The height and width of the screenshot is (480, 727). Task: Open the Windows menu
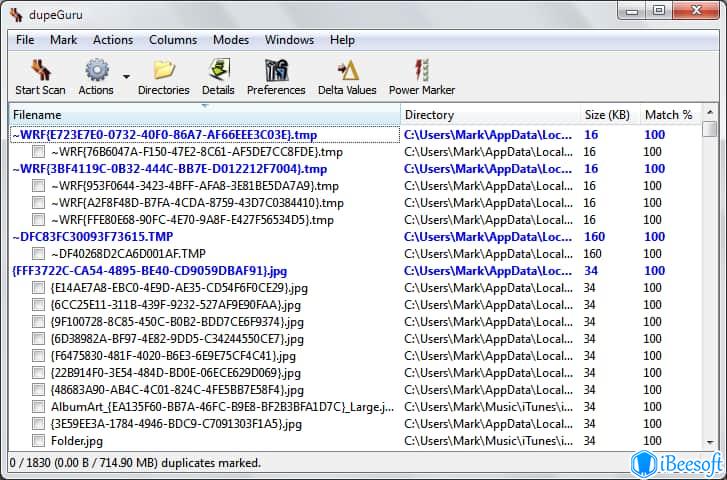click(289, 40)
